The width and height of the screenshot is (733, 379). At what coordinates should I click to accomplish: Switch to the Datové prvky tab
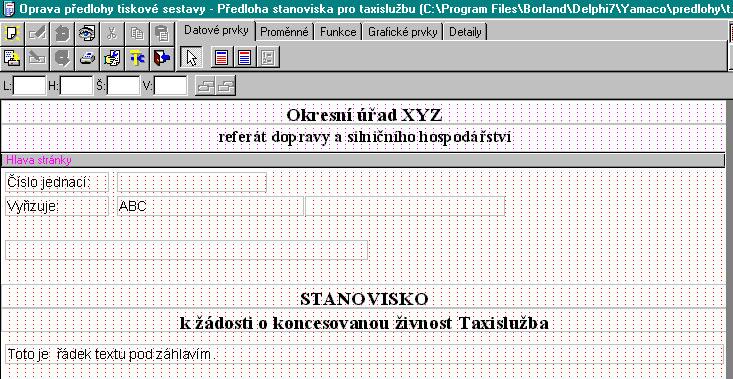coord(216,31)
